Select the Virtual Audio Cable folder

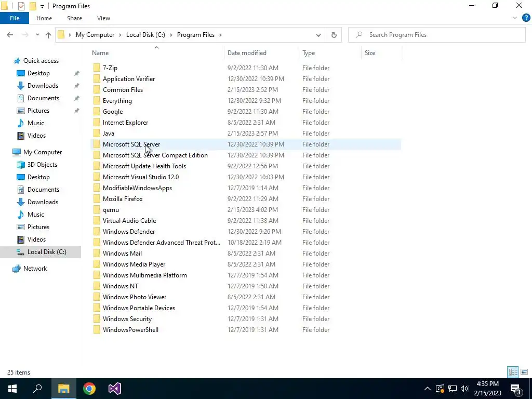129,220
